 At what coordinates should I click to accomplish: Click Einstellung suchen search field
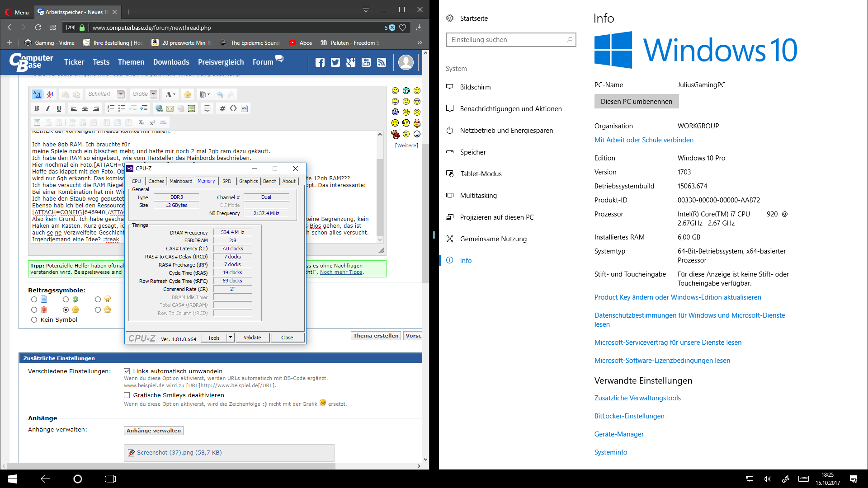506,40
